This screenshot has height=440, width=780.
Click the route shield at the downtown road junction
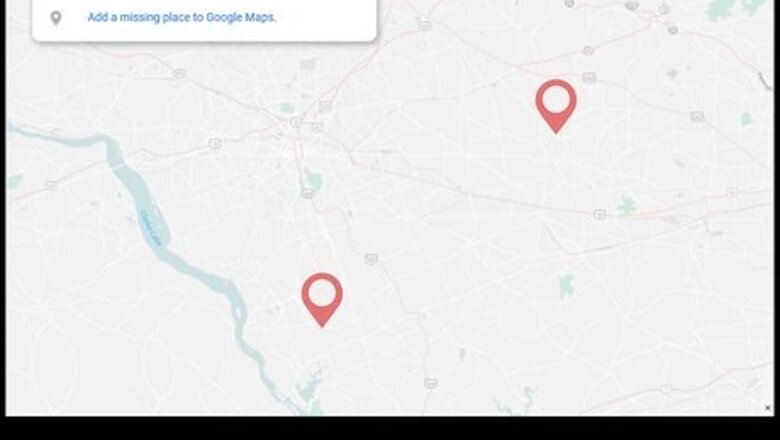pyautogui.click(x=296, y=122)
